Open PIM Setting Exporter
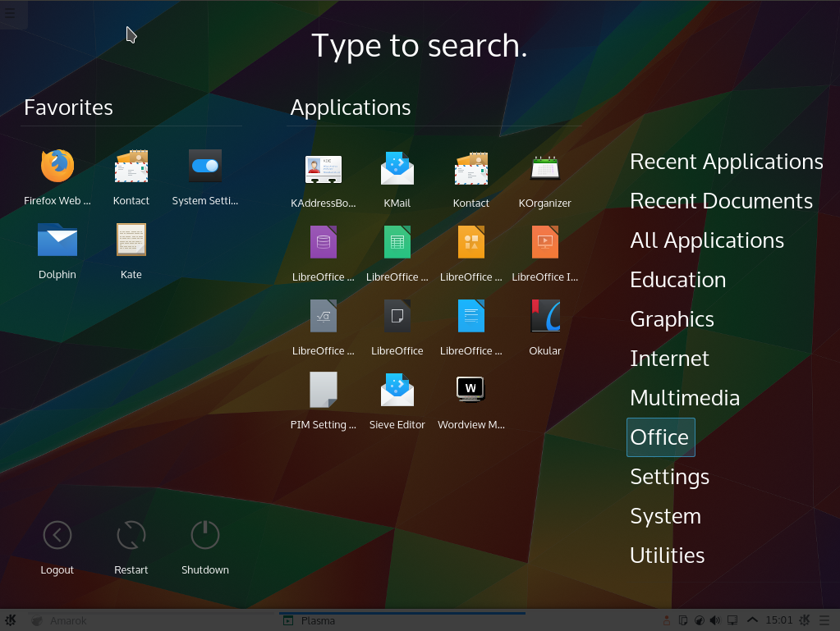 (x=323, y=401)
